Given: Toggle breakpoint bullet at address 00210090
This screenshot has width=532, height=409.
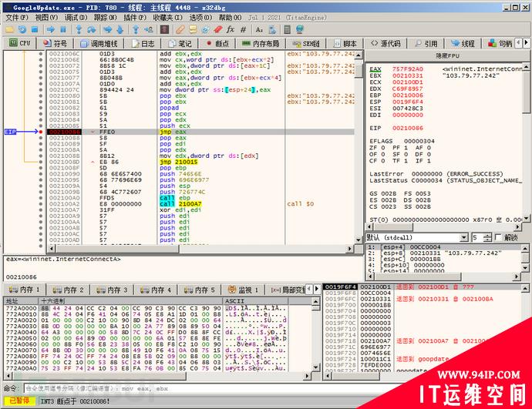Looking at the screenshot, I should pyautogui.click(x=41, y=173).
